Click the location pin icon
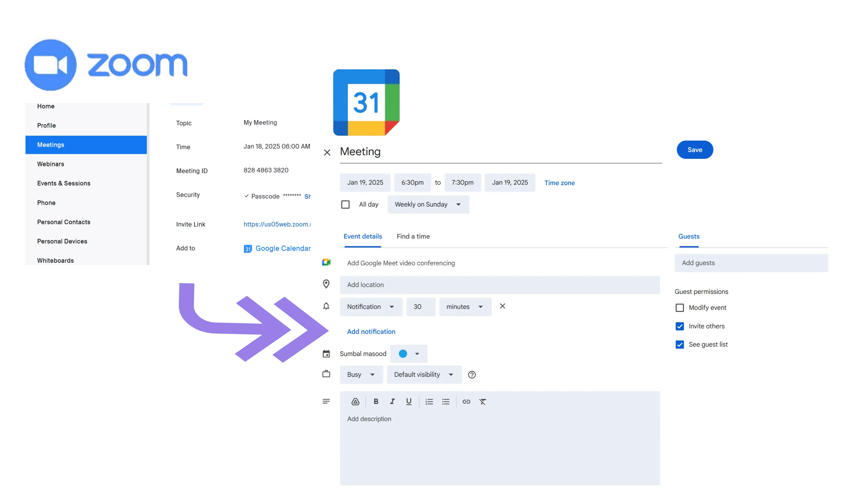The image size is (868, 494). [326, 284]
